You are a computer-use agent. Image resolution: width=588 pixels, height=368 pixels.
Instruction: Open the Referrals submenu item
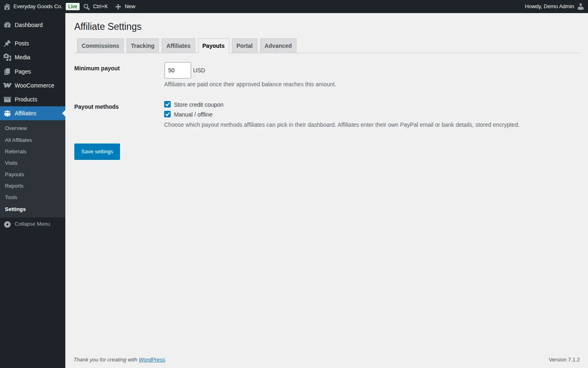(16, 152)
